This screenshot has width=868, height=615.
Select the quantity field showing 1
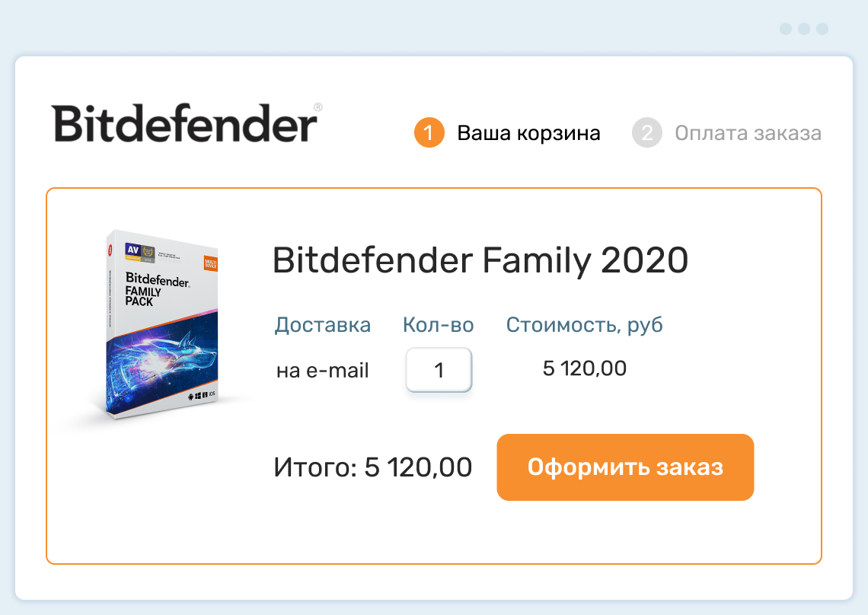439,369
